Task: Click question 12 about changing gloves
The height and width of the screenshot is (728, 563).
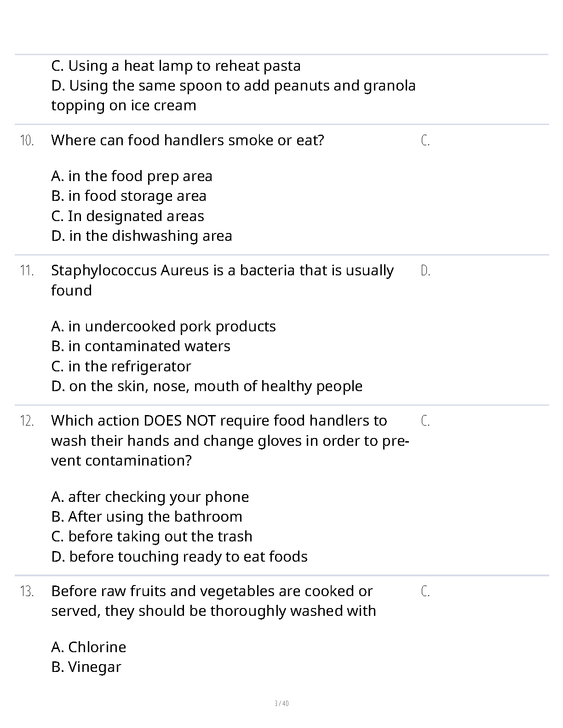Action: point(230,441)
